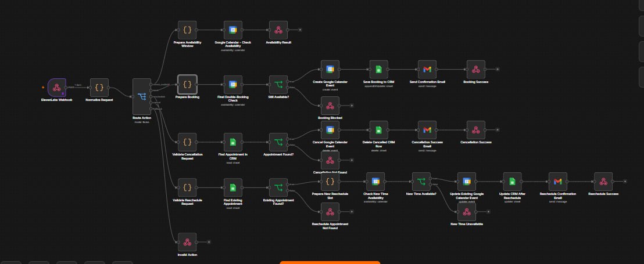Image resolution: width=644 pixels, height=264 pixels.
Task: Select the Validate Cancellation Request node
Action: point(187,142)
